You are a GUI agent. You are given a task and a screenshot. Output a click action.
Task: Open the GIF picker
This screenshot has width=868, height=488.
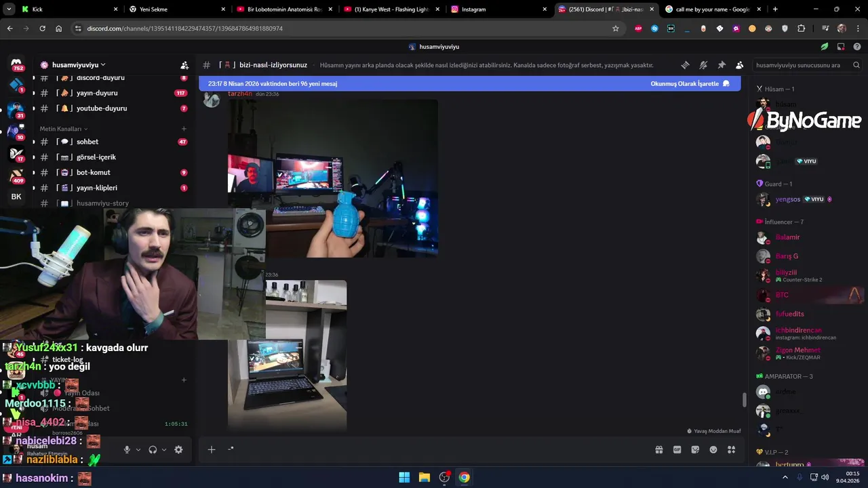click(x=677, y=449)
